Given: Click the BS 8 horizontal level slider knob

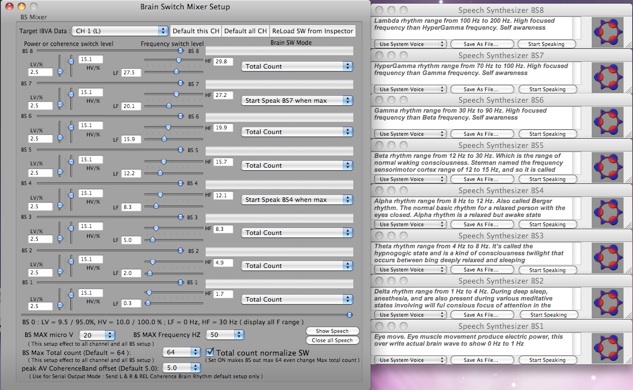Looking at the screenshot, I should click(180, 50).
